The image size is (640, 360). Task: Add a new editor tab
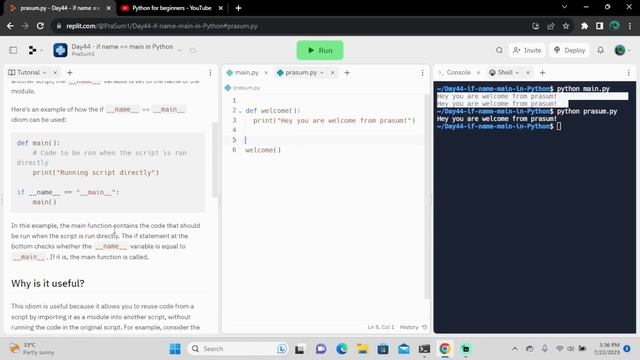tap(347, 73)
